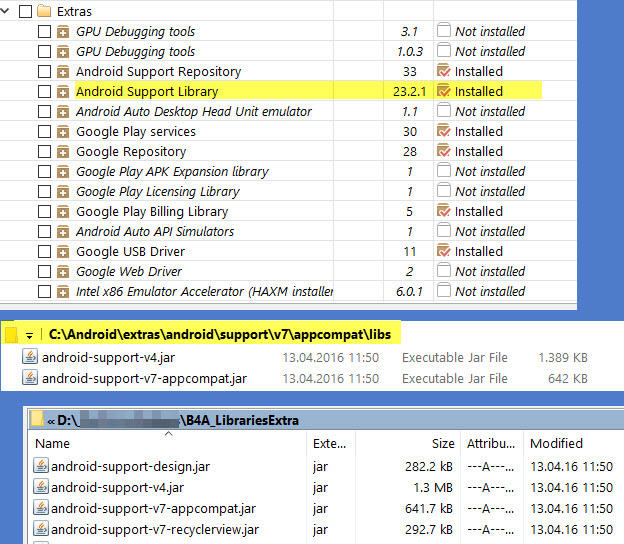624x544 pixels.
Task: Check the Extras folder checkbox
Action: [25, 11]
